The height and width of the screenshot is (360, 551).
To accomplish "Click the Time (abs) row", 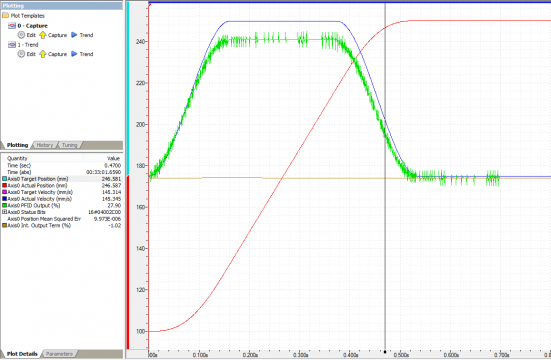I will (x=61, y=172).
